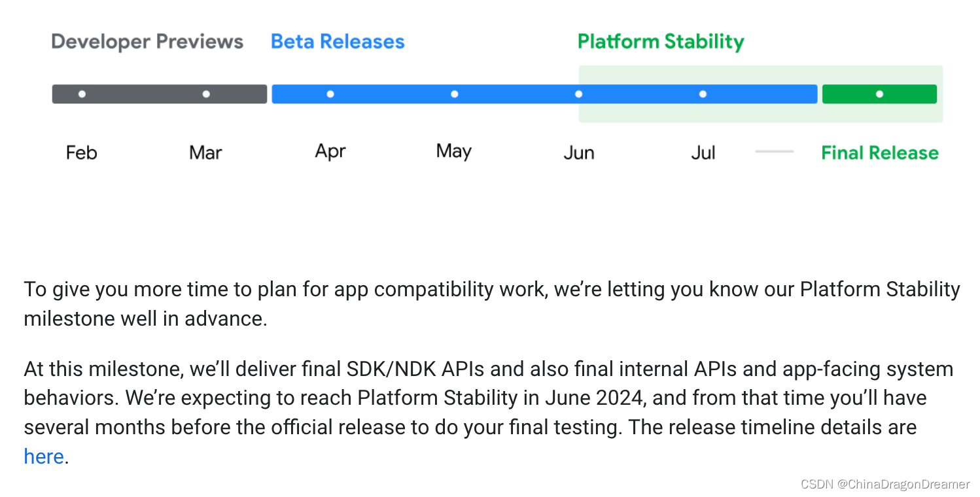980x497 pixels.
Task: Open the "here" release timeline link
Action: [44, 456]
